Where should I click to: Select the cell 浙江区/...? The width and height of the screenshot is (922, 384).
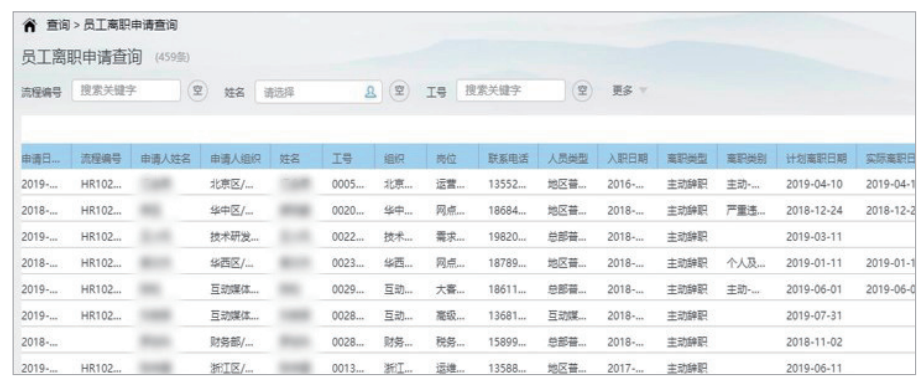pyautogui.click(x=232, y=369)
